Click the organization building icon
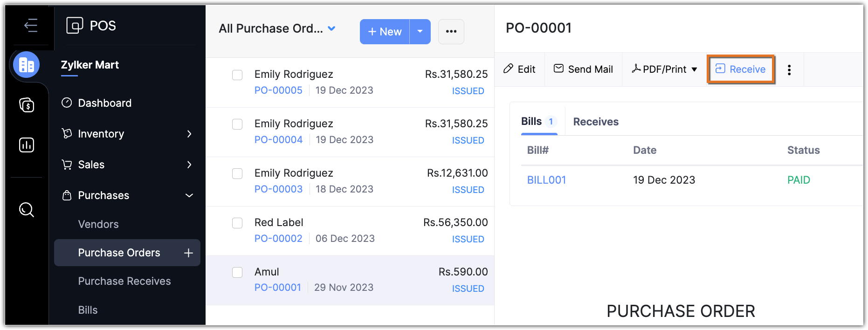Image resolution: width=868 pixels, height=330 pixels. click(x=27, y=65)
